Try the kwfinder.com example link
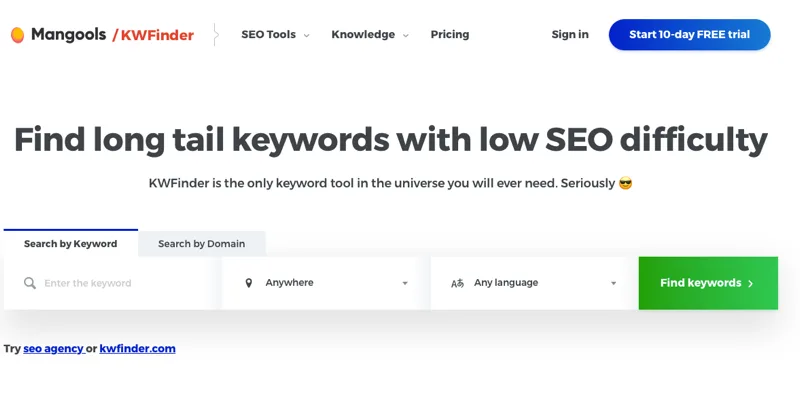Image resolution: width=800 pixels, height=400 pixels. coord(137,349)
